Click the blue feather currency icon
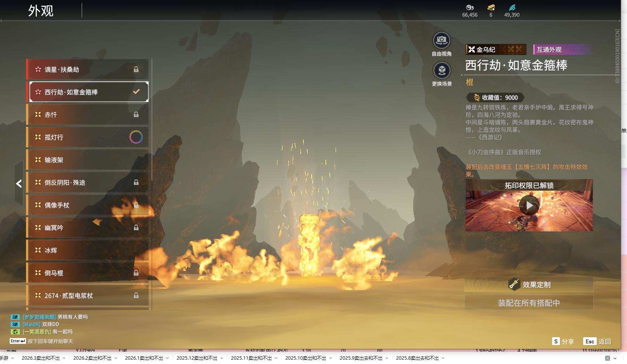The width and height of the screenshot is (627, 364). point(512,7)
